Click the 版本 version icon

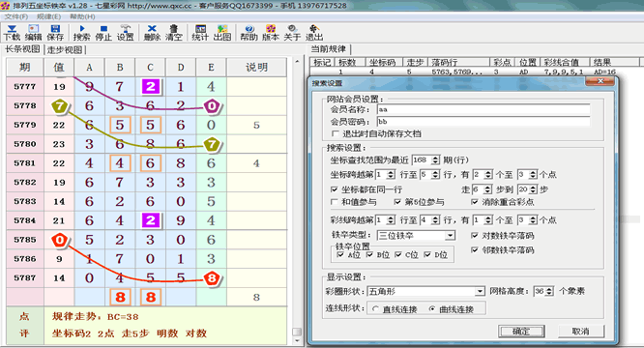pos(271,33)
